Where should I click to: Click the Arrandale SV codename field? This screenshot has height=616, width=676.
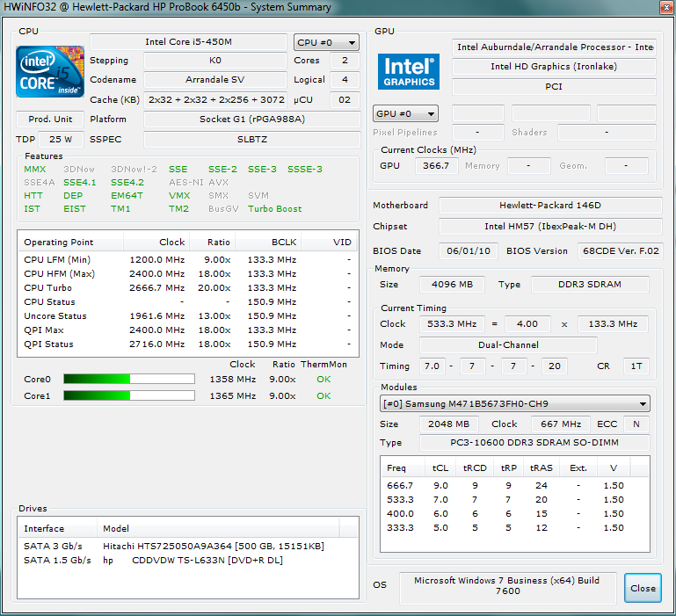tap(215, 79)
